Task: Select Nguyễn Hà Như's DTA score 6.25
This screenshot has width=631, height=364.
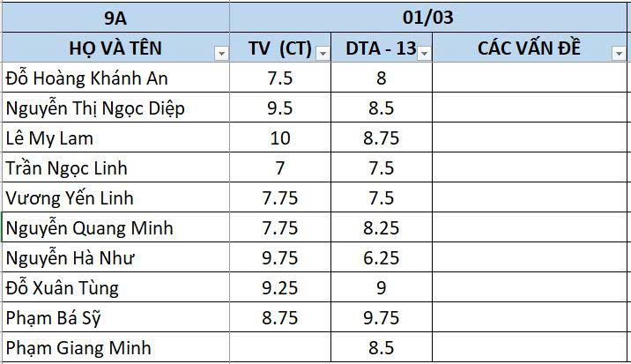Action: 381,258
